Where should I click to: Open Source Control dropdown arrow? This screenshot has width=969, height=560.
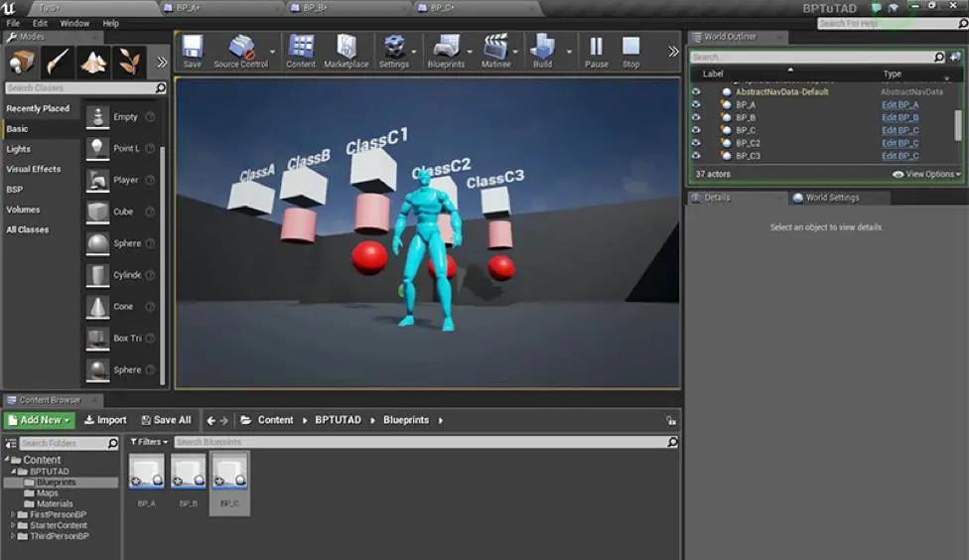[x=273, y=52]
